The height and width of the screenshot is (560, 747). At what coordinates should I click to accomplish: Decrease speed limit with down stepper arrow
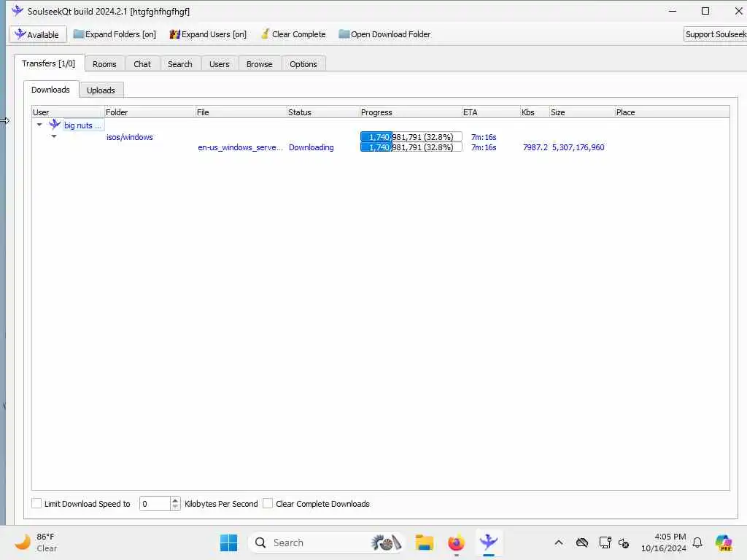pyautogui.click(x=175, y=507)
